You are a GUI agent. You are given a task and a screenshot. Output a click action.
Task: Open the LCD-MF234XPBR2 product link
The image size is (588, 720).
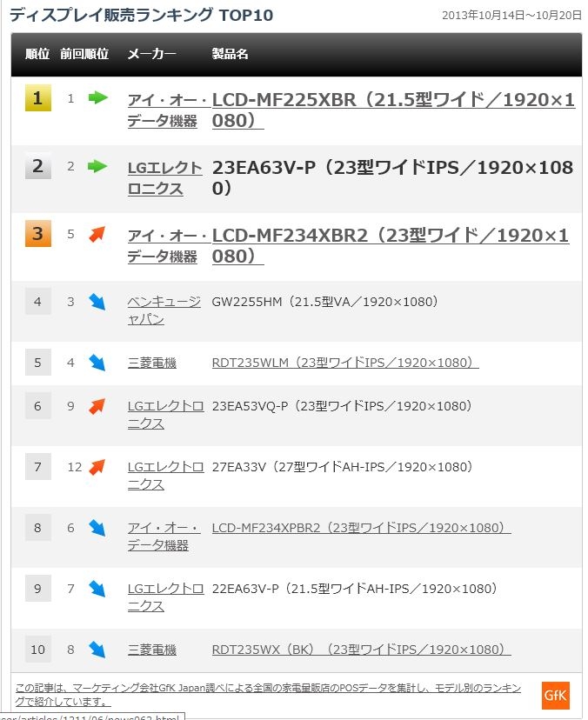(361, 528)
